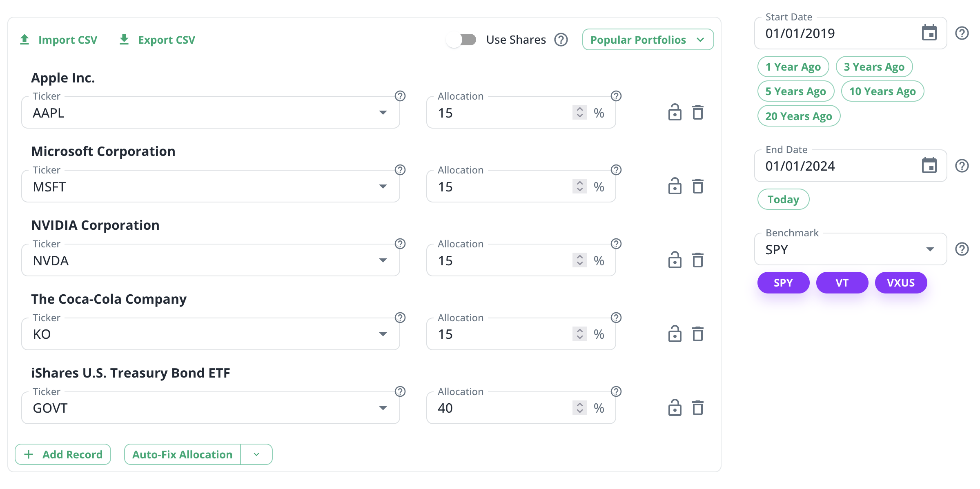Open the Use Shares help icon
The image size is (980, 489).
pyautogui.click(x=561, y=40)
